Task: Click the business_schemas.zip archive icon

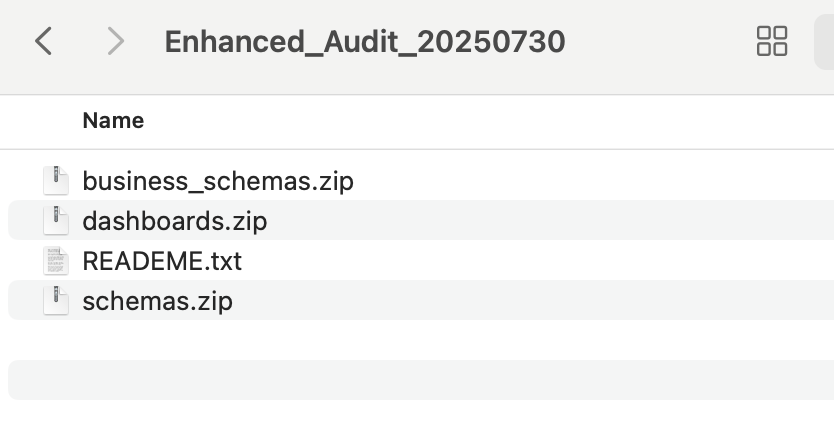Action: tap(56, 180)
